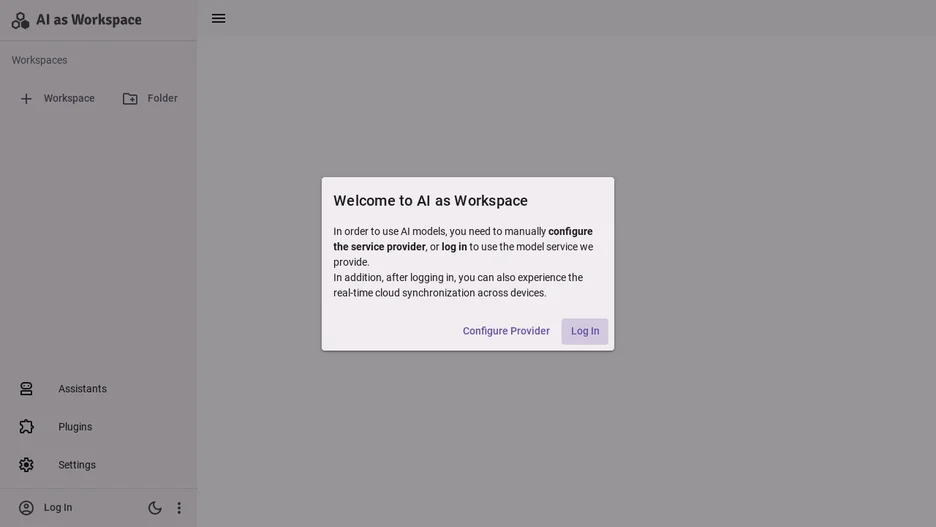Image resolution: width=936 pixels, height=527 pixels.
Task: Click the plus icon to add Workspace
Action: (26, 98)
